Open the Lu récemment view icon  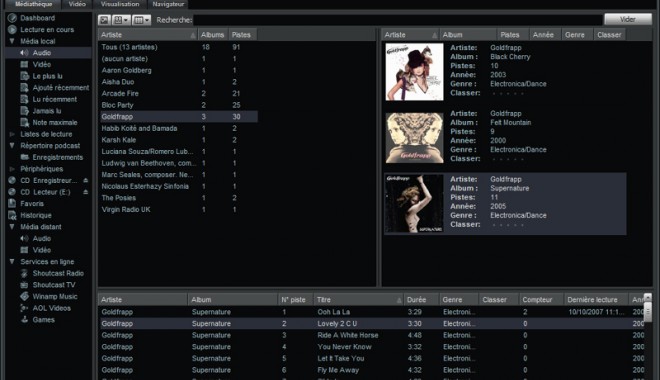[x=24, y=99]
